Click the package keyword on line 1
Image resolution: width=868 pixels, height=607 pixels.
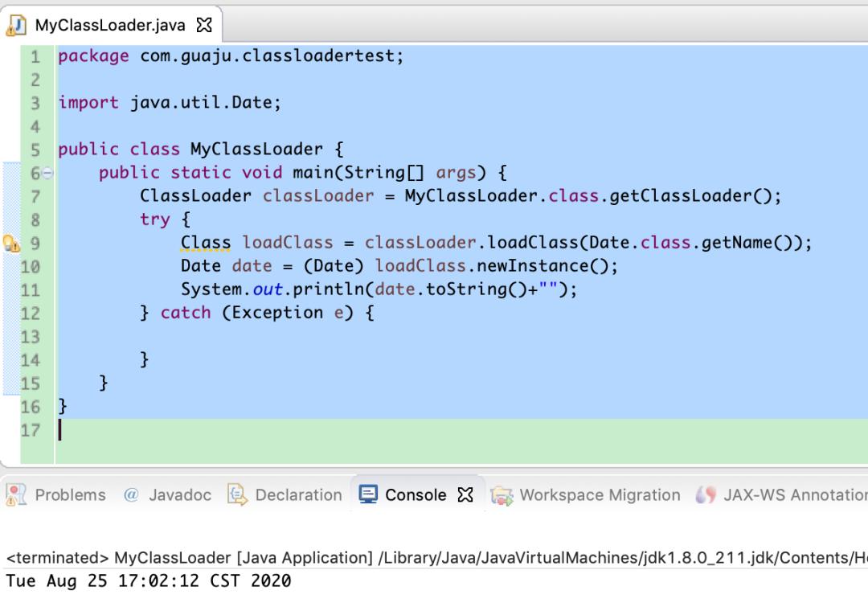[x=93, y=56]
